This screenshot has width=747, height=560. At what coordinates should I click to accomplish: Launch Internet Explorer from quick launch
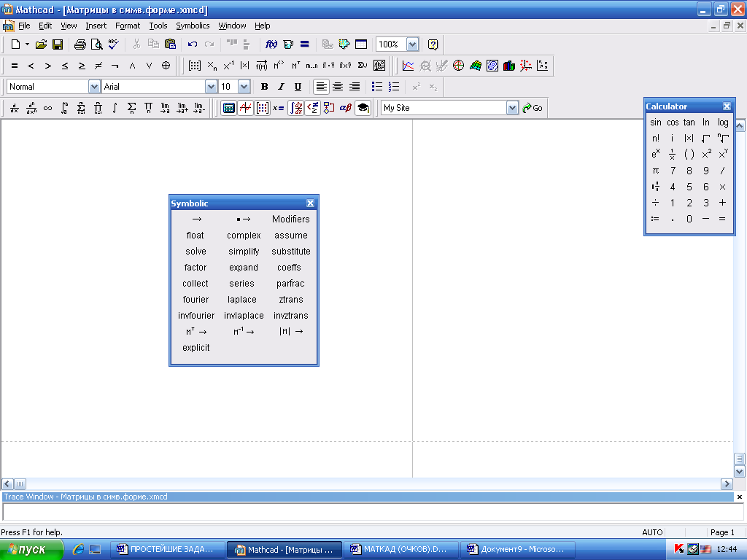[x=78, y=550]
